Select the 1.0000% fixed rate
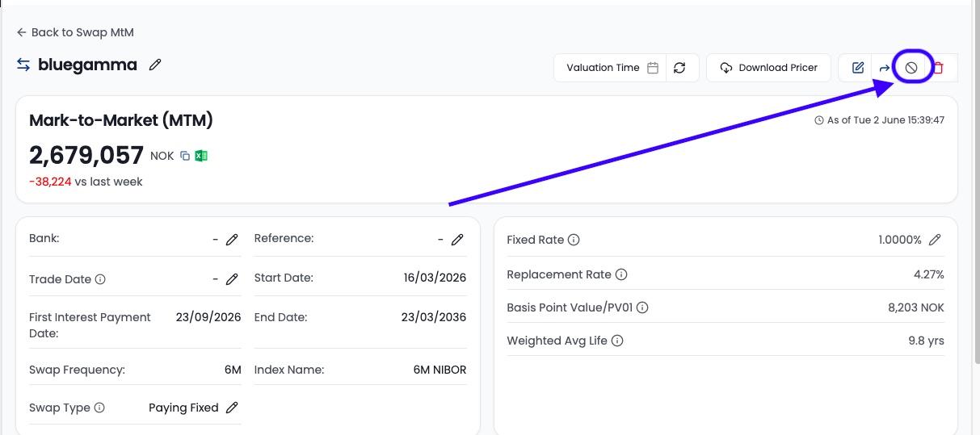 tap(900, 240)
